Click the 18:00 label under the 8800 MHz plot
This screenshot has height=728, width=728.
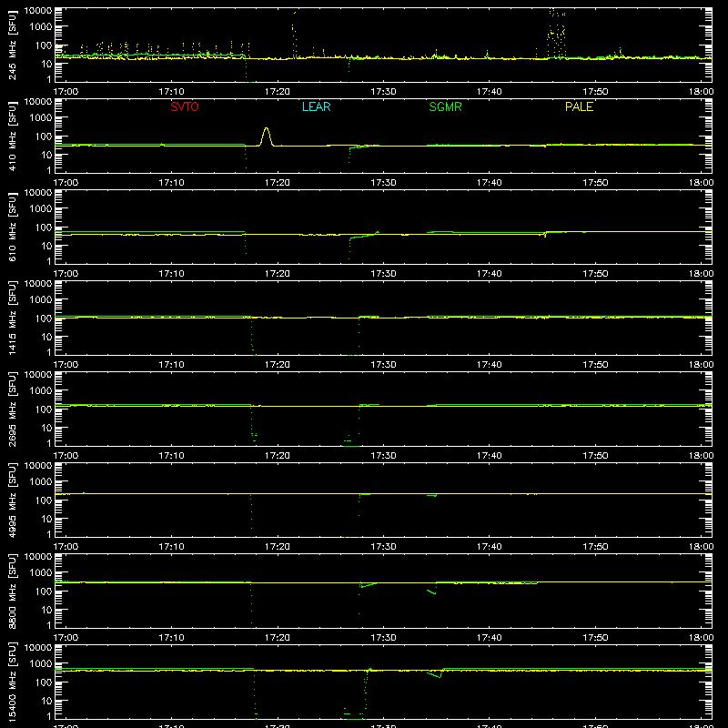click(x=701, y=638)
